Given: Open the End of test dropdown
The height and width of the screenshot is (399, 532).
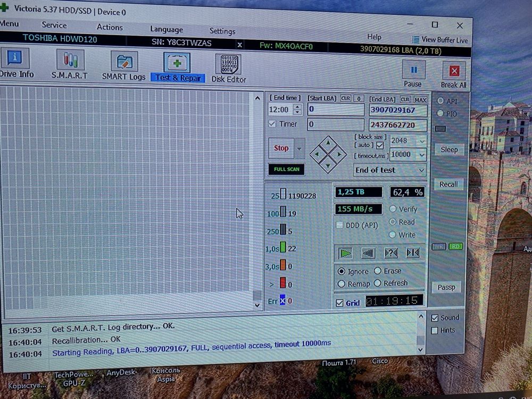Looking at the screenshot, I should tap(390, 170).
